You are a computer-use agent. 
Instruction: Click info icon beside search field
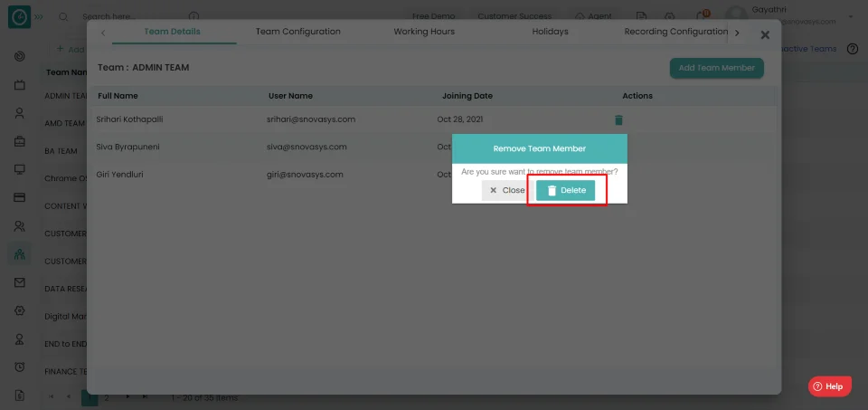pyautogui.click(x=193, y=16)
